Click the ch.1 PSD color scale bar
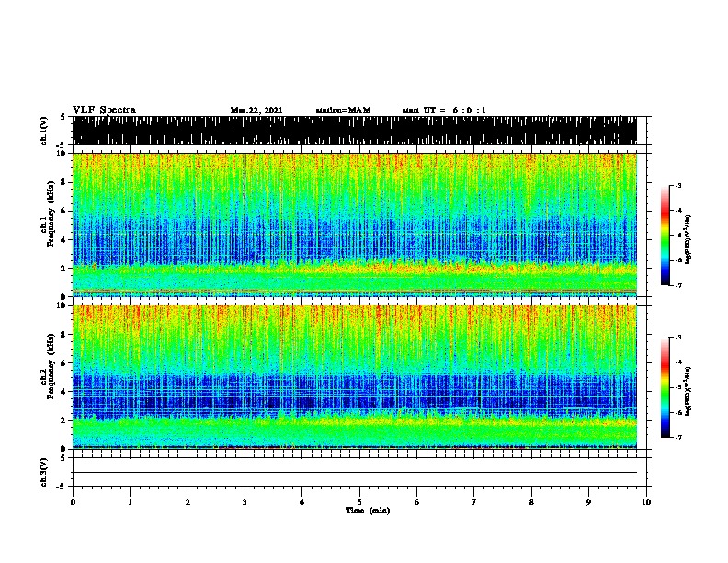728x563 pixels. 665,236
